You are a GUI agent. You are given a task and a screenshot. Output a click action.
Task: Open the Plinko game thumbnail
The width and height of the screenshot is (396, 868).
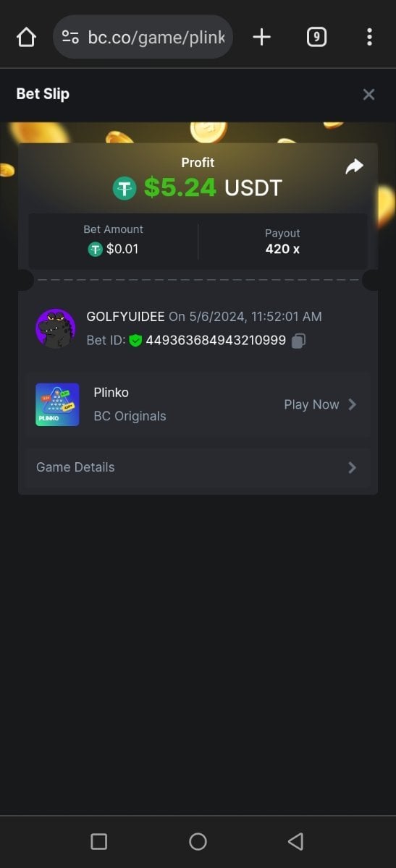pyautogui.click(x=57, y=404)
